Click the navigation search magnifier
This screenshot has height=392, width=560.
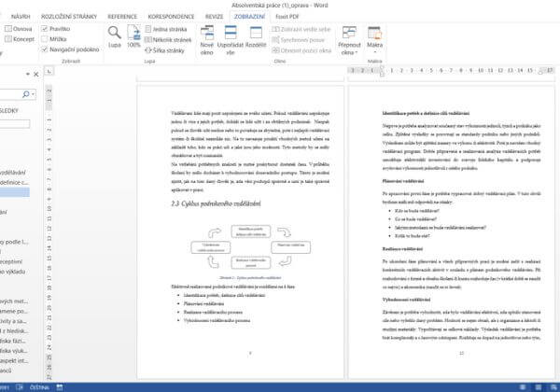(26, 94)
